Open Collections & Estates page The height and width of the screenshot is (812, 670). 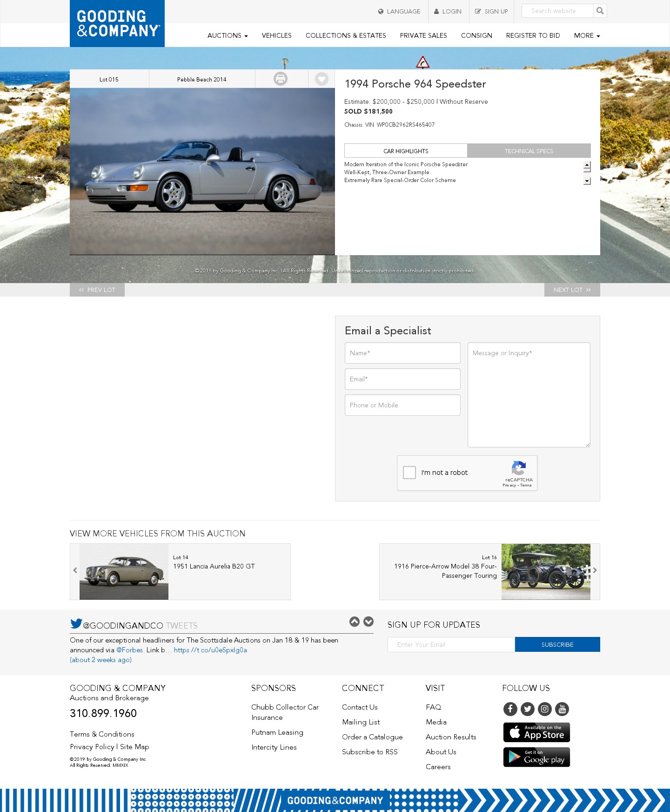346,35
